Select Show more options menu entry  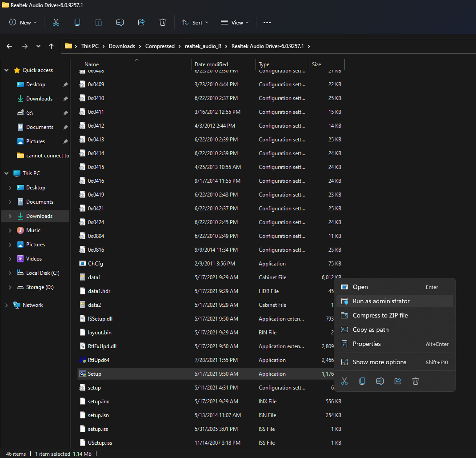(379, 362)
